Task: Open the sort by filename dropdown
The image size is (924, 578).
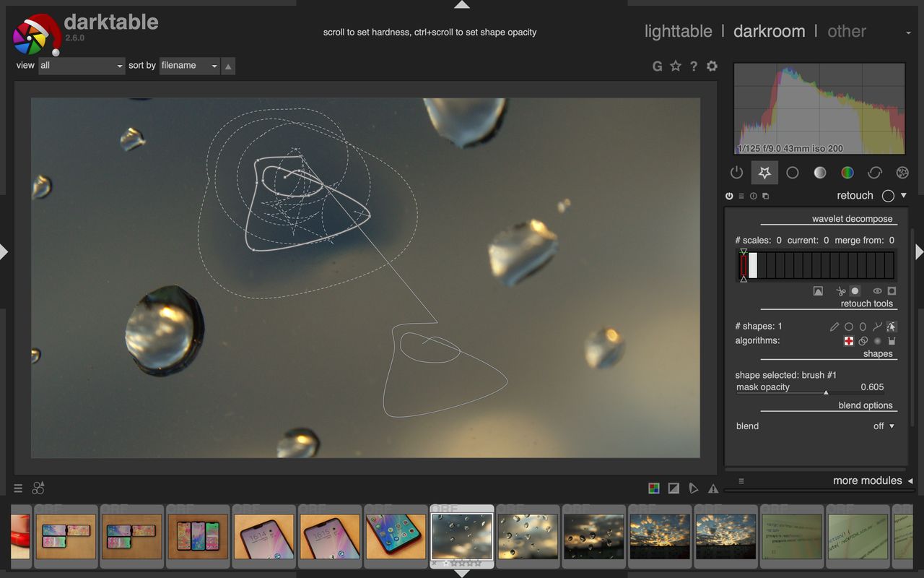Action: (x=189, y=66)
